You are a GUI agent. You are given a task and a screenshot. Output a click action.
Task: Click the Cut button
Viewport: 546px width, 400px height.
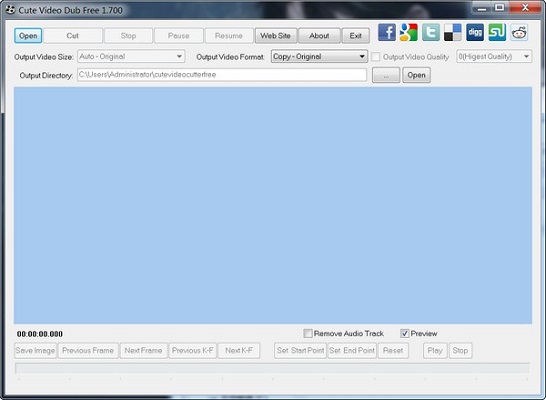click(x=73, y=36)
